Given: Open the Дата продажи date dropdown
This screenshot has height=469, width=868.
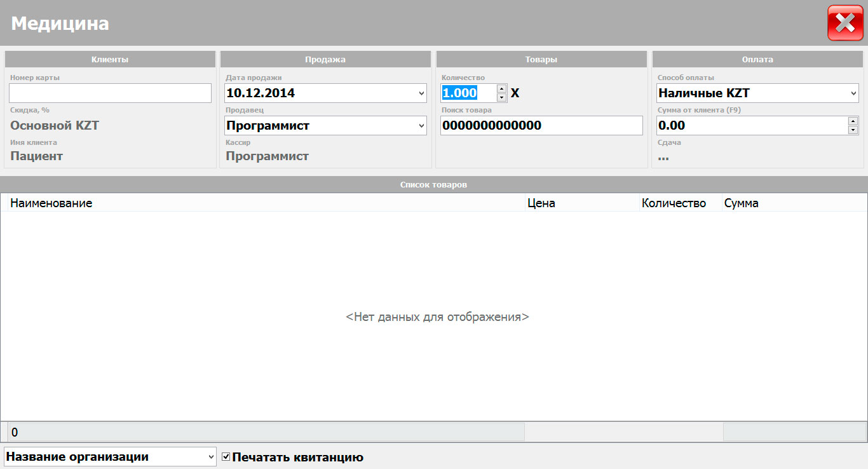Looking at the screenshot, I should pos(422,93).
